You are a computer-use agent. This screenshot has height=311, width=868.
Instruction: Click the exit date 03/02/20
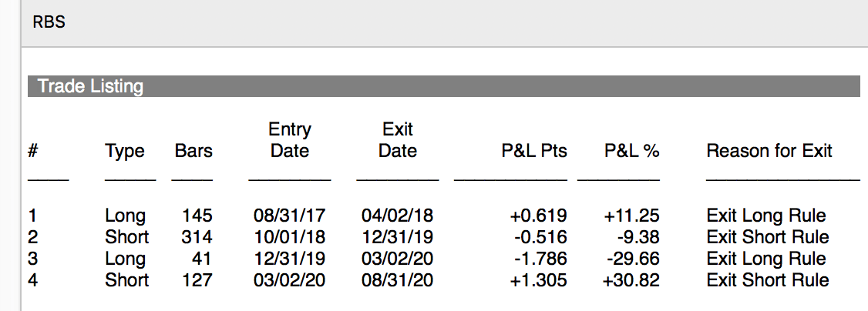point(398,259)
